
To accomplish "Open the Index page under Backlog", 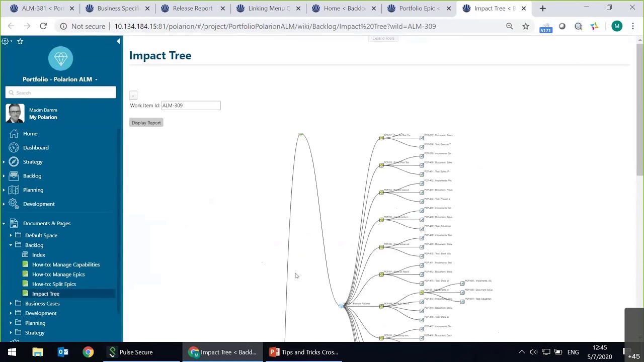I will click(39, 255).
